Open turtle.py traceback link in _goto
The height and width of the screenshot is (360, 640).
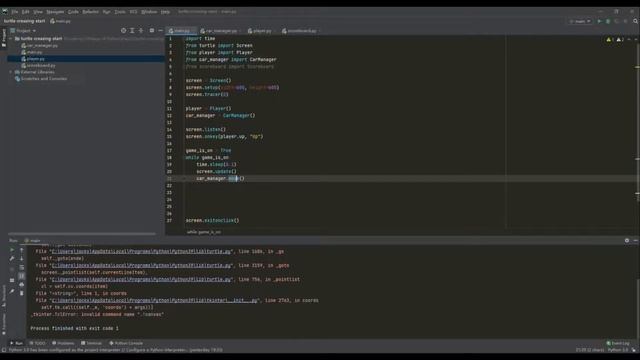point(141,265)
